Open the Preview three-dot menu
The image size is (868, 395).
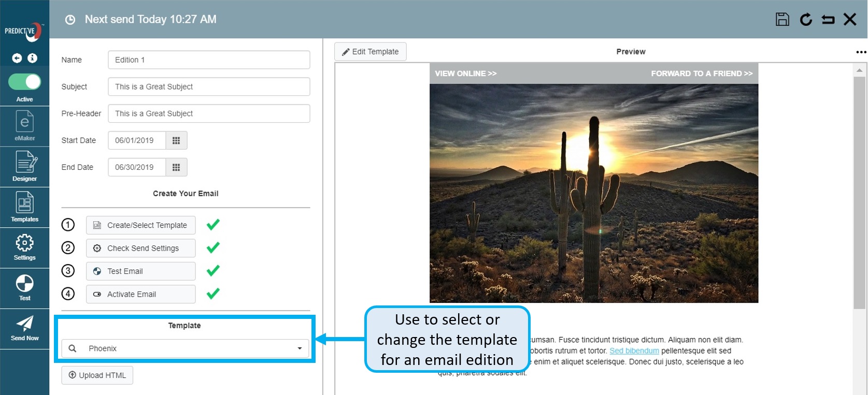click(x=861, y=52)
